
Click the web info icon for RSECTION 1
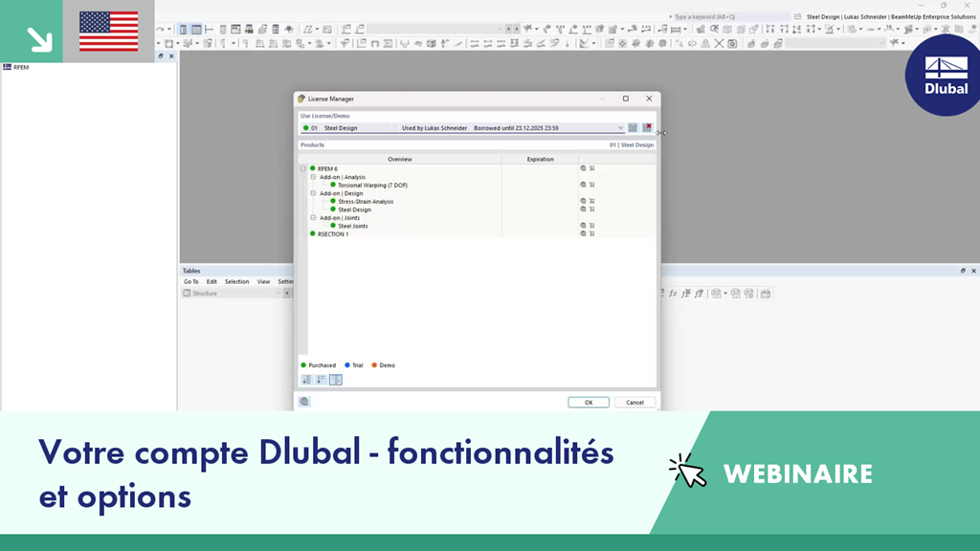583,233
